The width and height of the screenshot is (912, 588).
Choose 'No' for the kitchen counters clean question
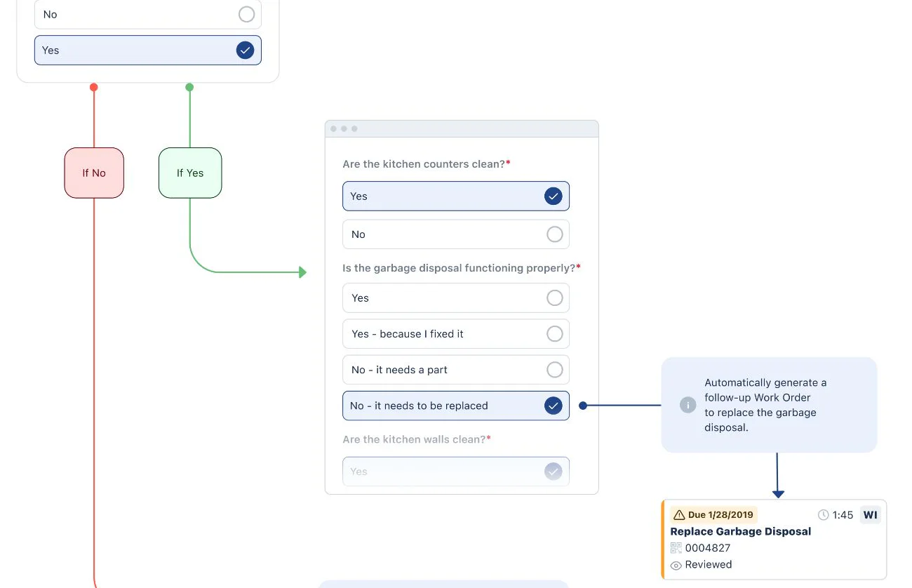pos(456,234)
